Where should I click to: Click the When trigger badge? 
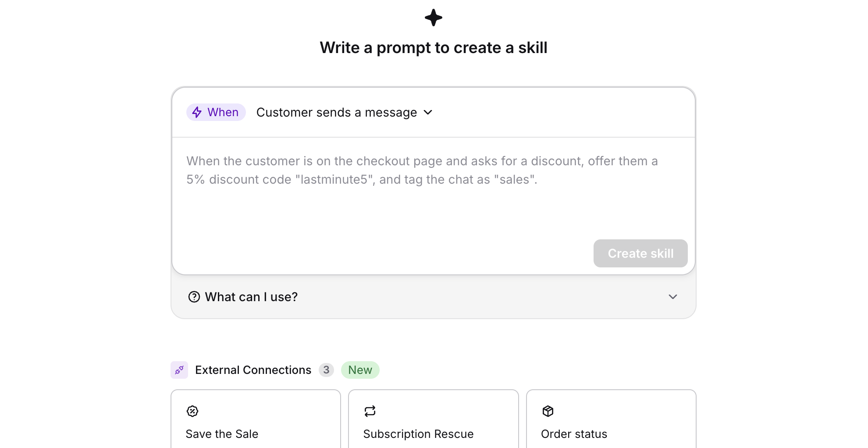pos(216,112)
